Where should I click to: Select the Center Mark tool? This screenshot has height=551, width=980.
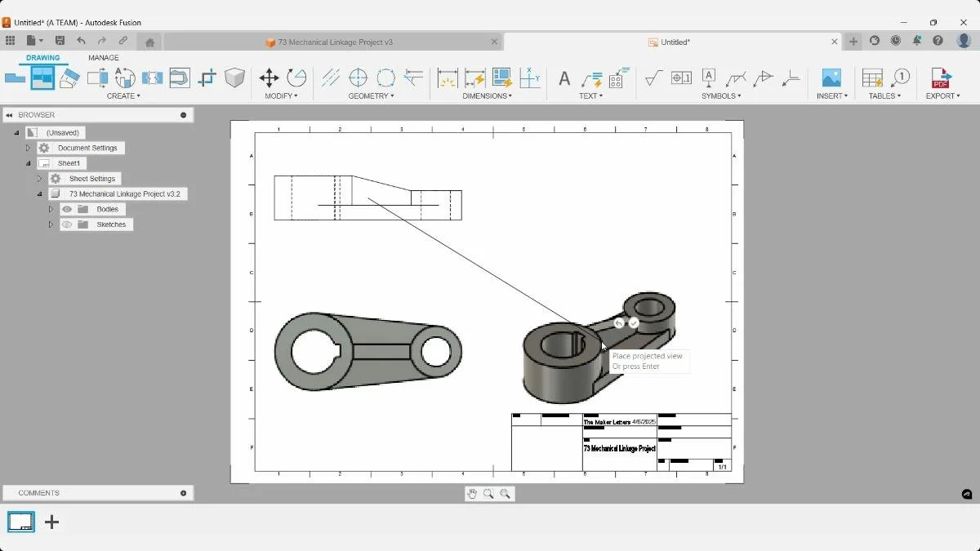pyautogui.click(x=358, y=78)
